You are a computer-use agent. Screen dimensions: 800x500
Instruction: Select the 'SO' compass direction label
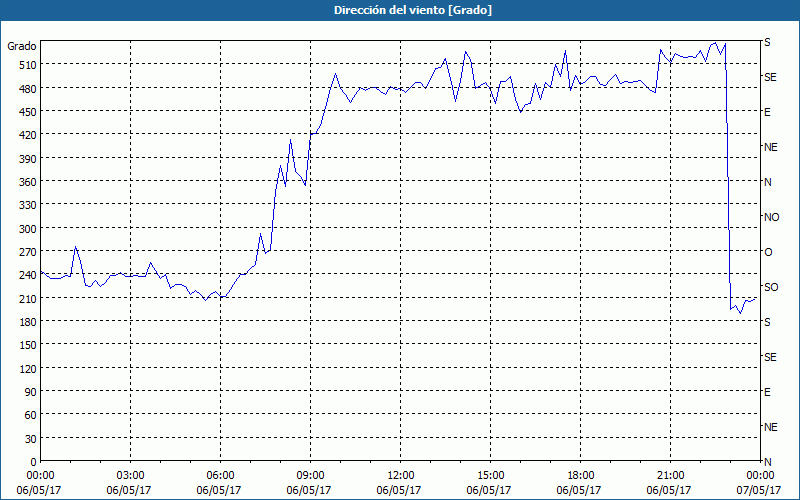coord(771,287)
